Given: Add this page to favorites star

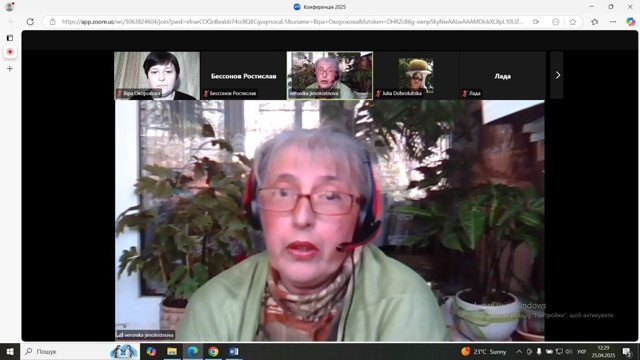Looking at the screenshot, I should [x=573, y=22].
